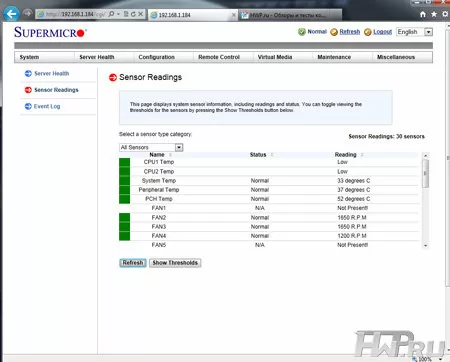This screenshot has height=362, width=450.
Task: Open the Server Health menu in top navigation
Action: [x=97, y=57]
